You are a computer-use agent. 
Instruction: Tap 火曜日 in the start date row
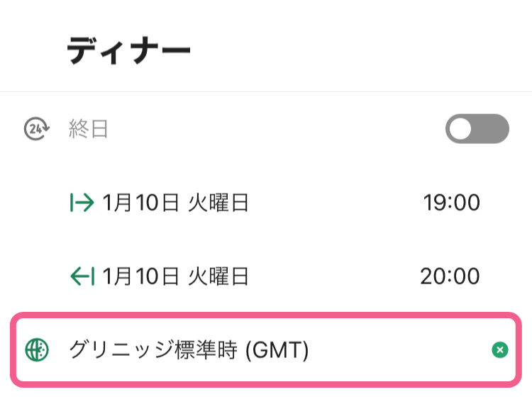pyautogui.click(x=218, y=203)
